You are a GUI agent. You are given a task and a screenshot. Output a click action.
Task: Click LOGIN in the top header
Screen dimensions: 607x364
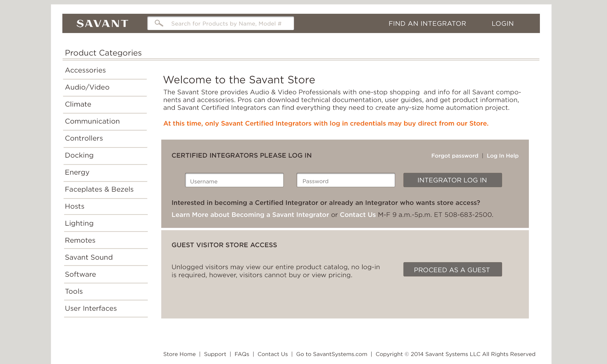503,24
